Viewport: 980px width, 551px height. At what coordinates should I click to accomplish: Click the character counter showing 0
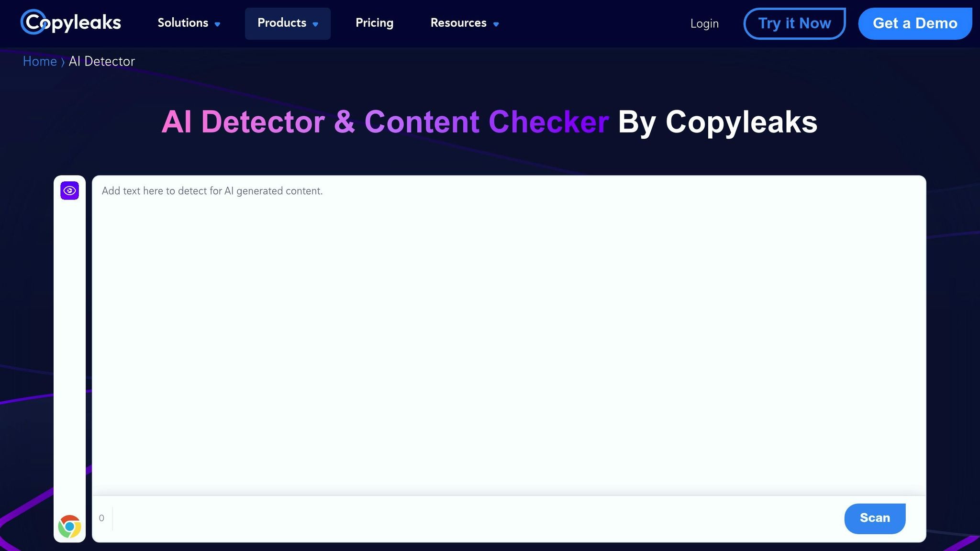101,518
